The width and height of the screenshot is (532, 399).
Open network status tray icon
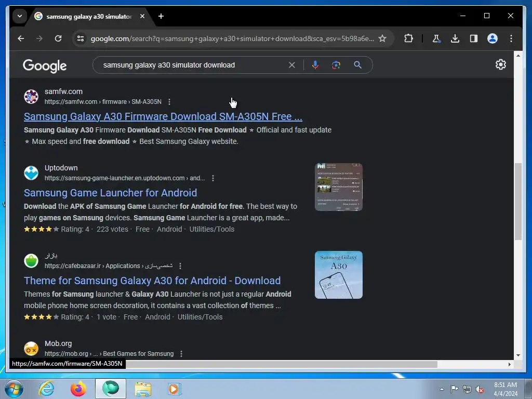pos(467,389)
